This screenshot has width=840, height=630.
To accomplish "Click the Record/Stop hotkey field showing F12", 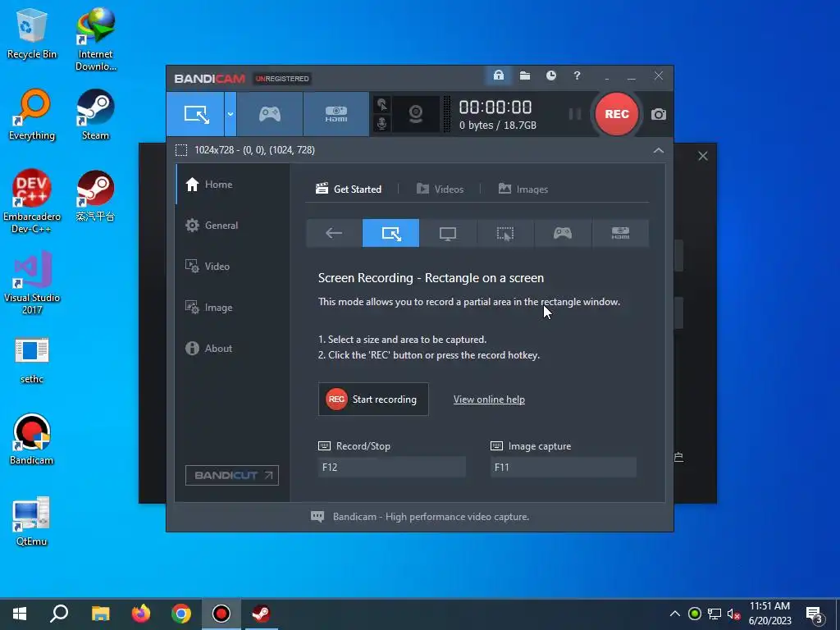I will point(391,467).
